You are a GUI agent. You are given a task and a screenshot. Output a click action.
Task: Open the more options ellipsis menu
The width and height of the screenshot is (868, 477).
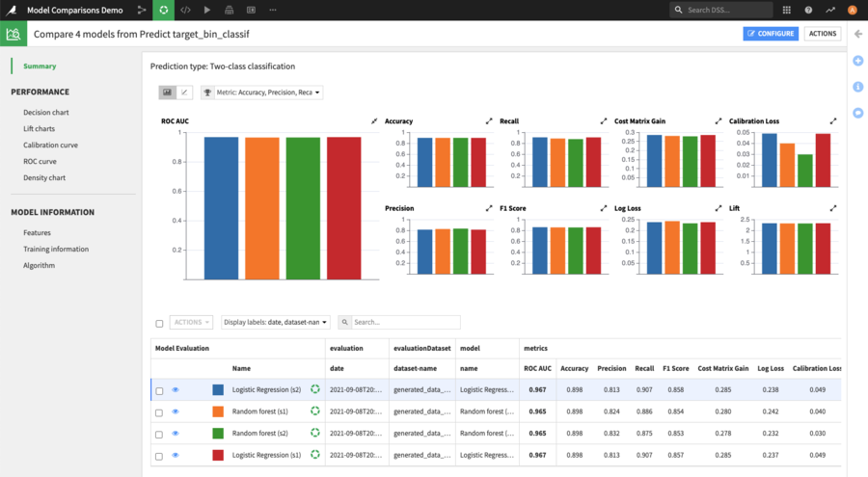[272, 10]
